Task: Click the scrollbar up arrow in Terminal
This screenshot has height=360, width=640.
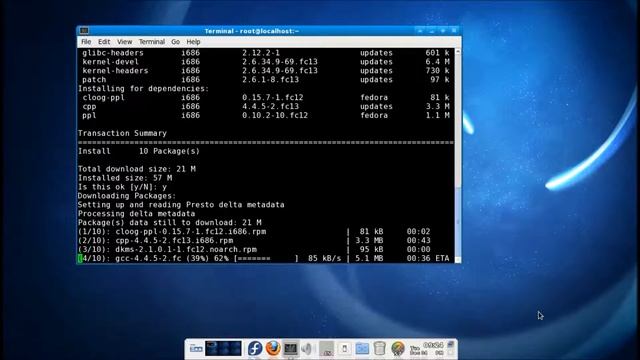Action: click(x=458, y=51)
